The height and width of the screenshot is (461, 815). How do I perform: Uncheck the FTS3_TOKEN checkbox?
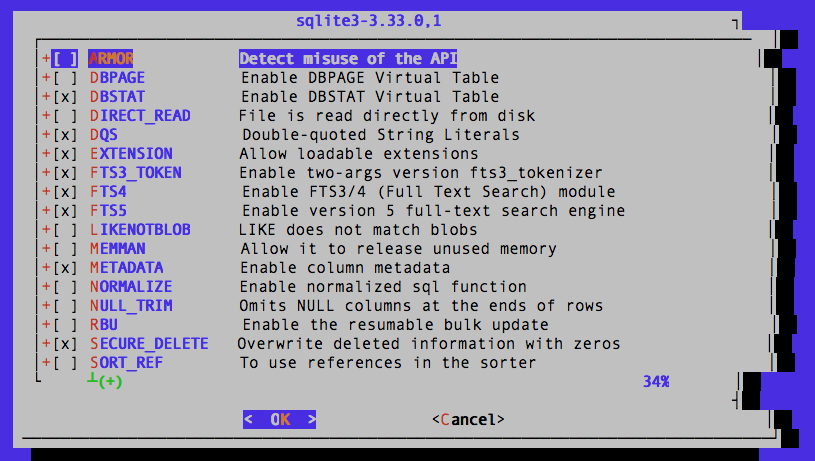pyautogui.click(x=64, y=173)
